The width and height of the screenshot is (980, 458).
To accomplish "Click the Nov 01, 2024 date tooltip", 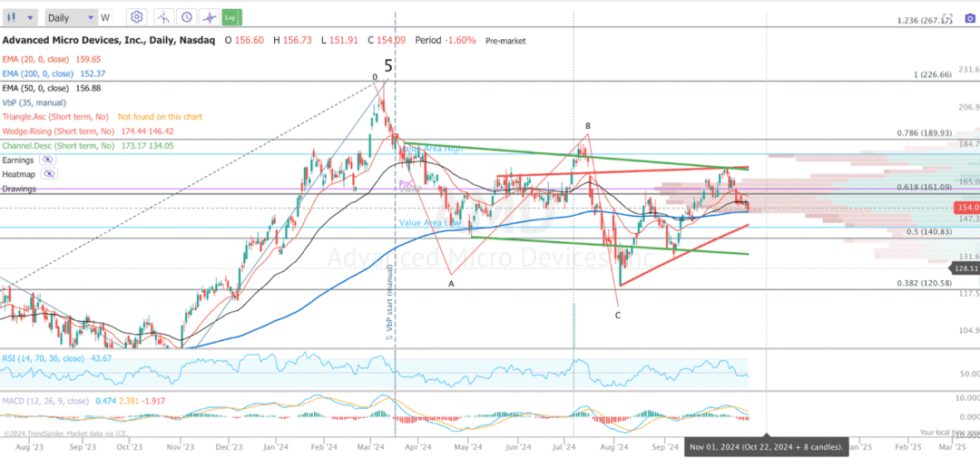I will click(x=766, y=447).
